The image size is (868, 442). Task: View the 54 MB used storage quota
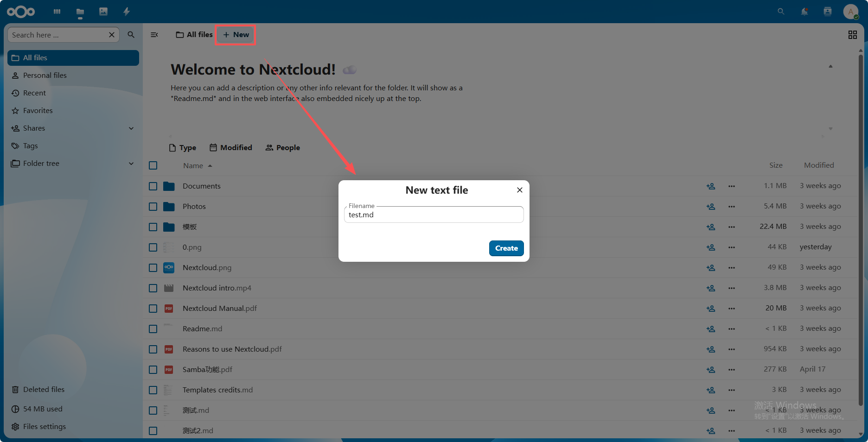click(x=73, y=409)
